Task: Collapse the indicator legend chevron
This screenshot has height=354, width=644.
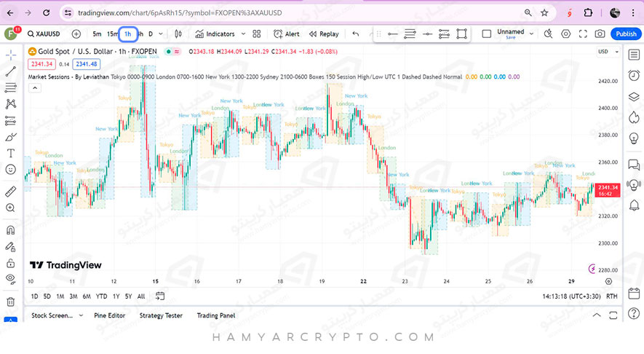Action: pos(35,88)
